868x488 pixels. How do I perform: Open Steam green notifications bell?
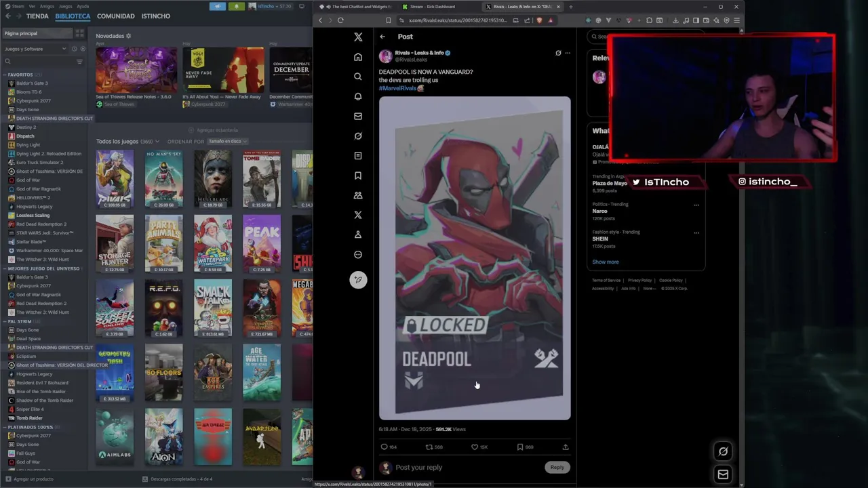236,6
